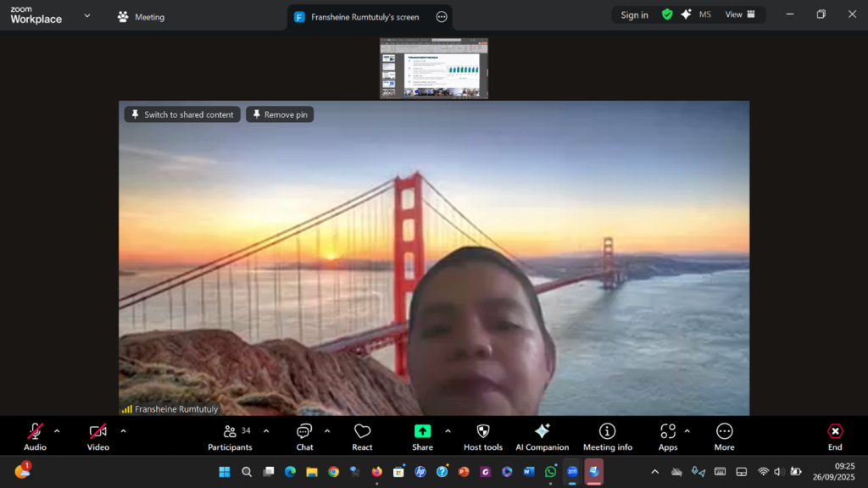Turn on camera with Video button
This screenshot has height=488, width=868.
pos(97,437)
